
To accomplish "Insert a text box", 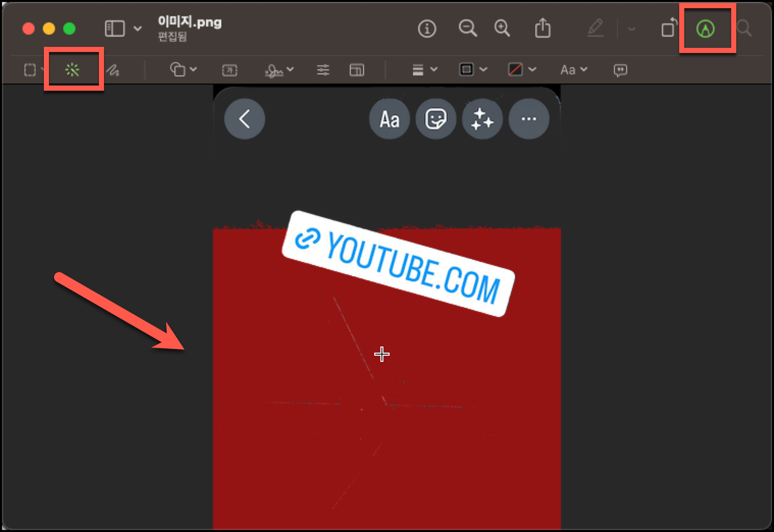I will [x=230, y=70].
